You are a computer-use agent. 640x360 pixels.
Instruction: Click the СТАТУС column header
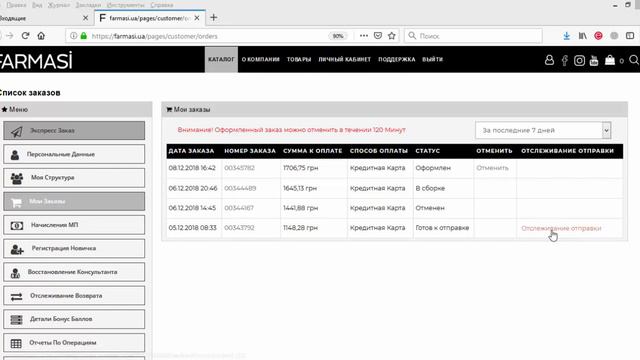pyautogui.click(x=428, y=151)
